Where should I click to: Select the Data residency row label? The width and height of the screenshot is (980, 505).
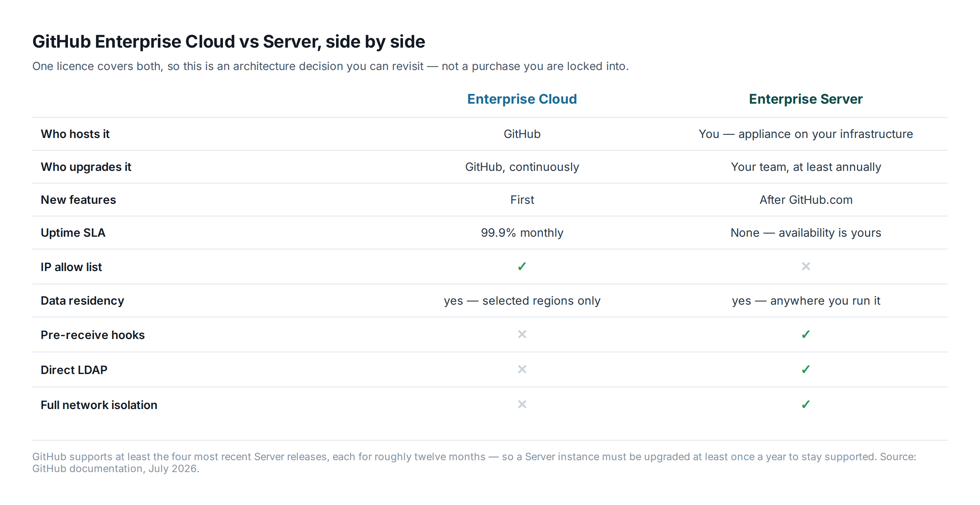click(x=82, y=300)
